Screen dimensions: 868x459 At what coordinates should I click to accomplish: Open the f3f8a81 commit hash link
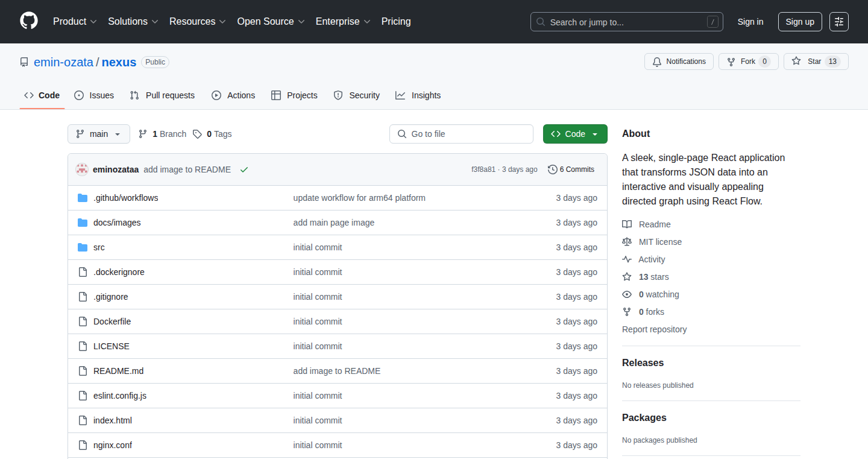(x=483, y=169)
